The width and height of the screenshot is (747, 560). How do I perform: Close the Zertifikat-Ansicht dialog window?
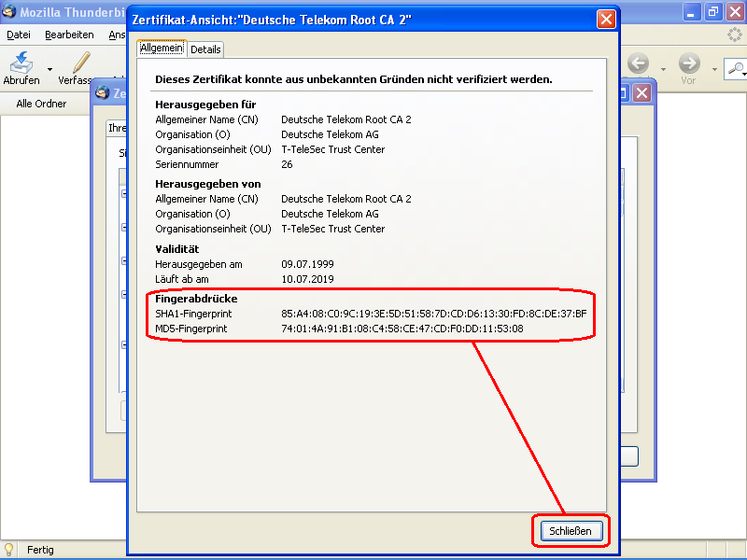pyautogui.click(x=607, y=19)
